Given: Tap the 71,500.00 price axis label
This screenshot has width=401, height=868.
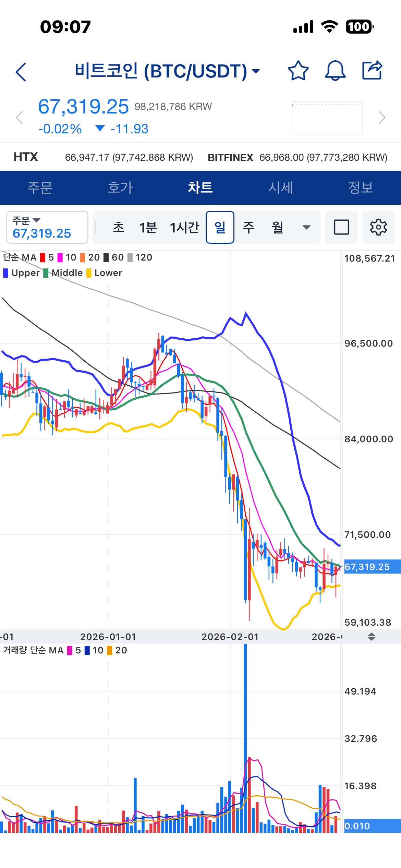Looking at the screenshot, I should [x=367, y=535].
